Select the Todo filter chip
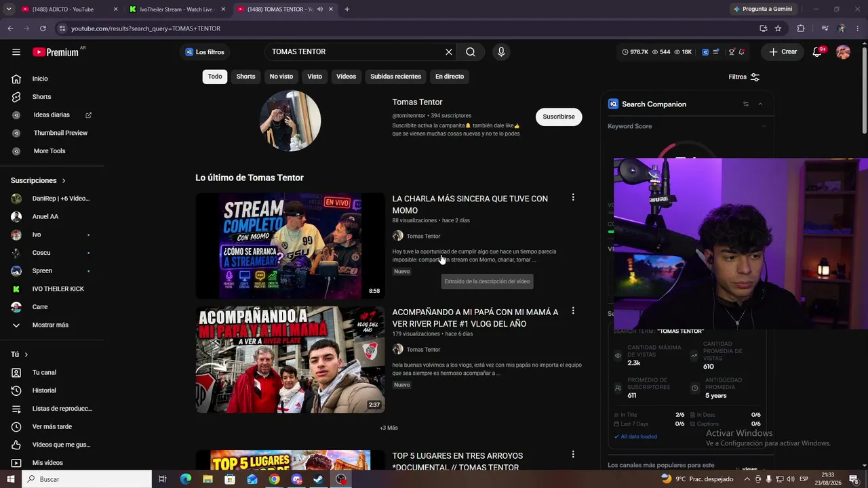The height and width of the screenshot is (488, 868). pos(215,77)
